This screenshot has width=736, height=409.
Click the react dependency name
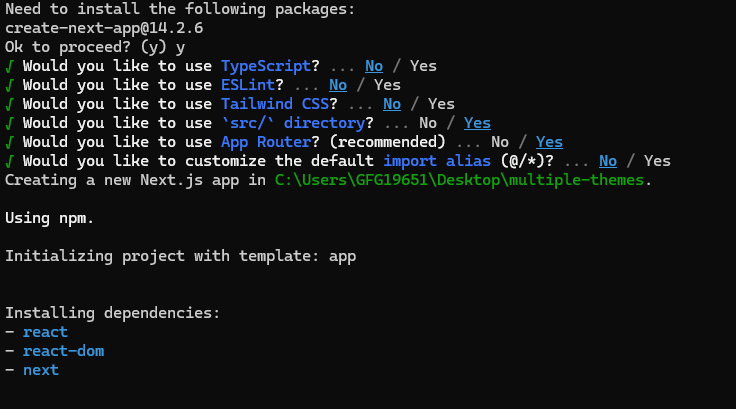[45, 332]
